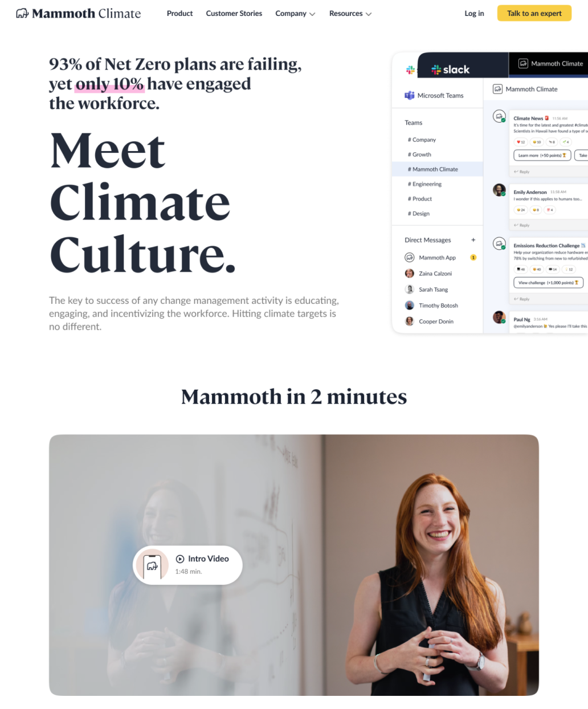Expand the Company dropdown menu
The height and width of the screenshot is (709, 588).
tap(295, 13)
